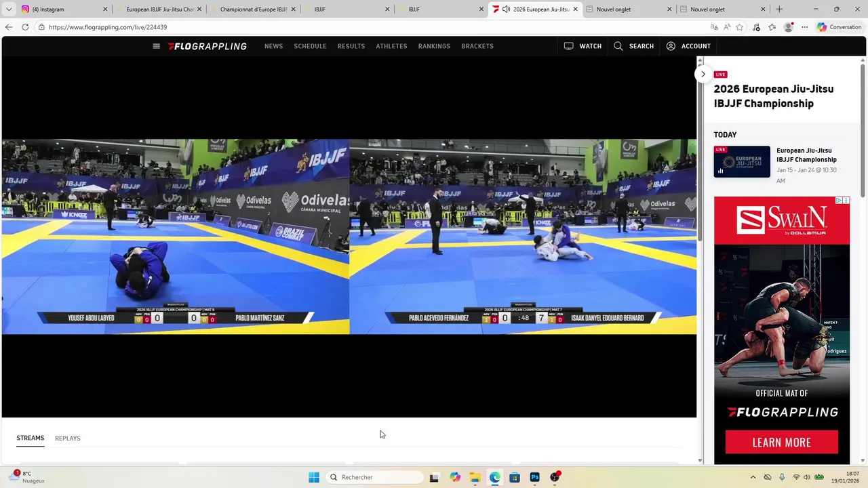
Task: Switch to European IBJJF Jiu-Jitsu Championship tab
Action: point(159,9)
